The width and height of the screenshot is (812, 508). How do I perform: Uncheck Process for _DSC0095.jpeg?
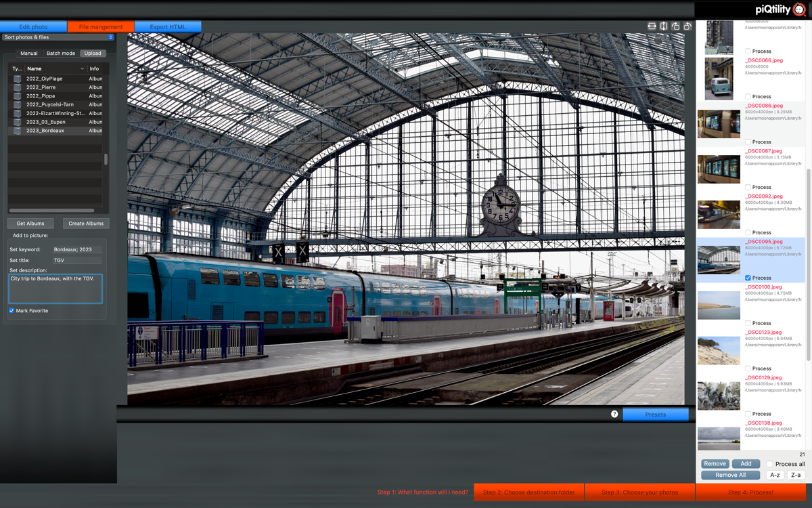pyautogui.click(x=748, y=278)
